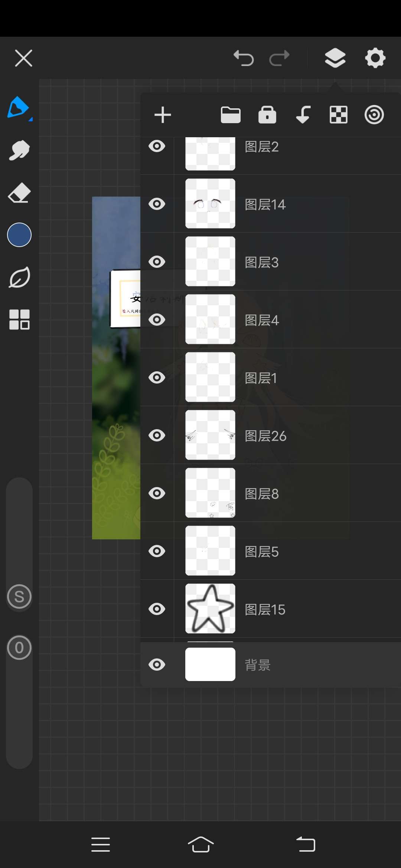Open the settings gear menu

click(x=375, y=58)
